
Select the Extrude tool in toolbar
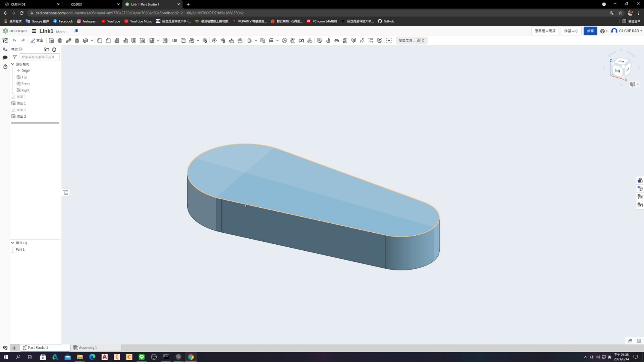51,40
